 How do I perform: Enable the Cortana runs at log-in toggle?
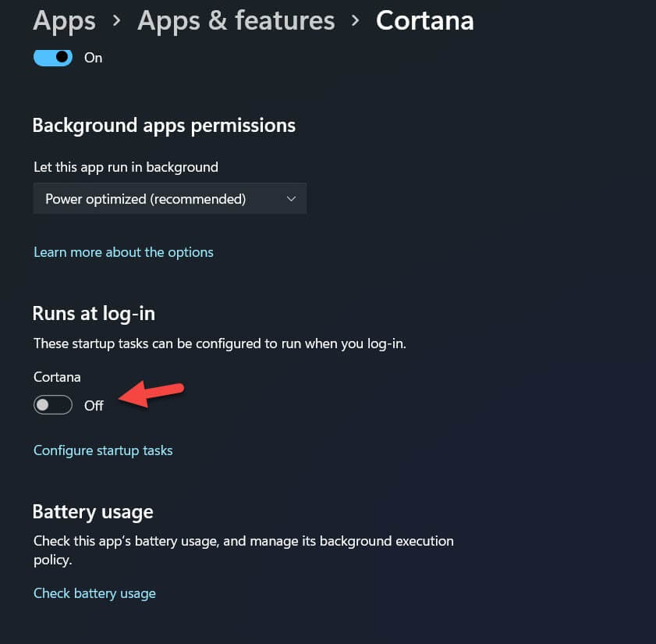pyautogui.click(x=53, y=405)
